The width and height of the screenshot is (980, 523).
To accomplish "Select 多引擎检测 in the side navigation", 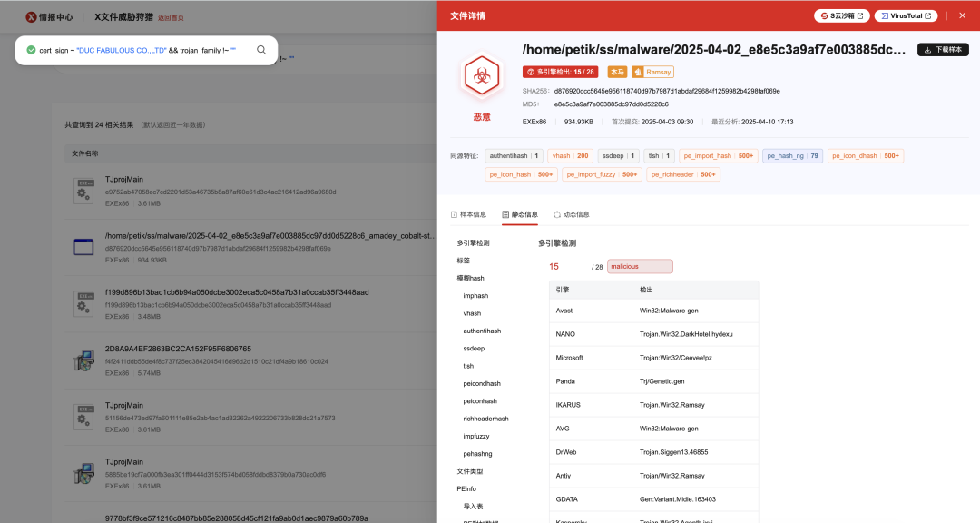I will click(x=473, y=242).
